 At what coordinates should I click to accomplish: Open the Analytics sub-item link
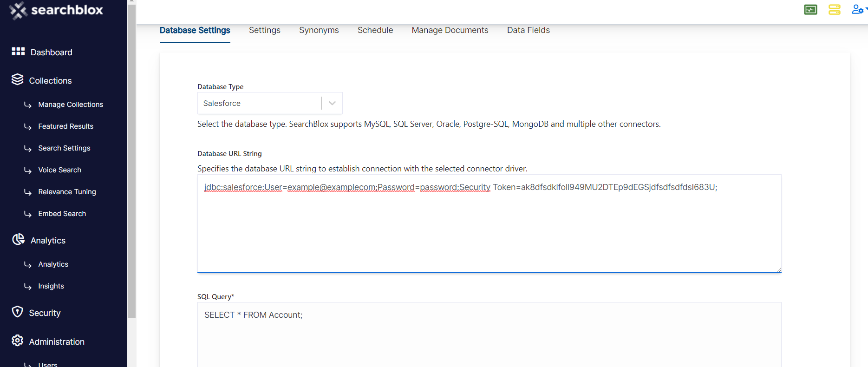coord(53,264)
